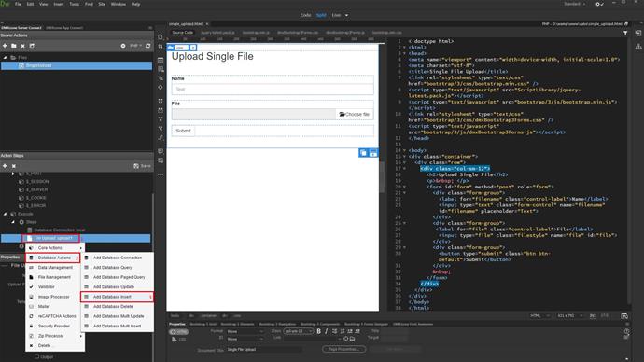Refresh the Server Actions list
Image resolution: width=644 pixels, height=362 pixels.
click(x=147, y=46)
